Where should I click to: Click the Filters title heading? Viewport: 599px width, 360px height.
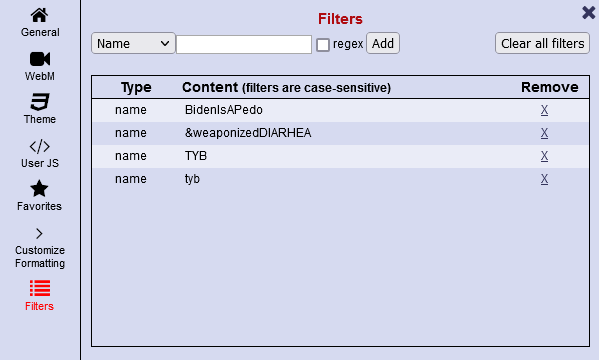click(x=340, y=19)
